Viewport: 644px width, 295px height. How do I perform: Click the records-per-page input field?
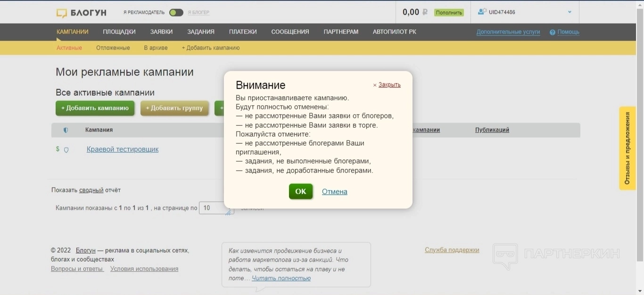(x=216, y=208)
